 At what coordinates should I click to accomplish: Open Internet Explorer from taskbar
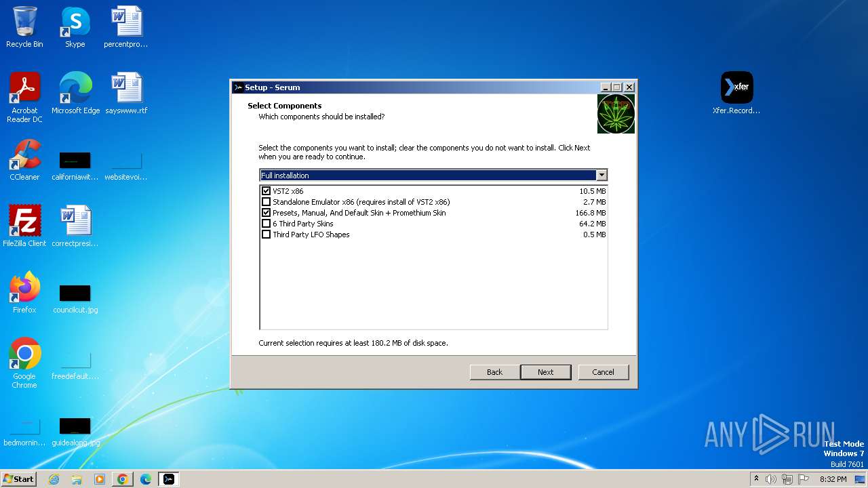(54, 479)
